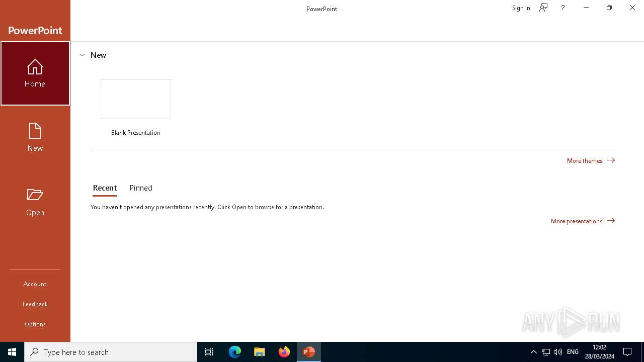
Task: Show hidden system tray icons
Action: click(534, 352)
